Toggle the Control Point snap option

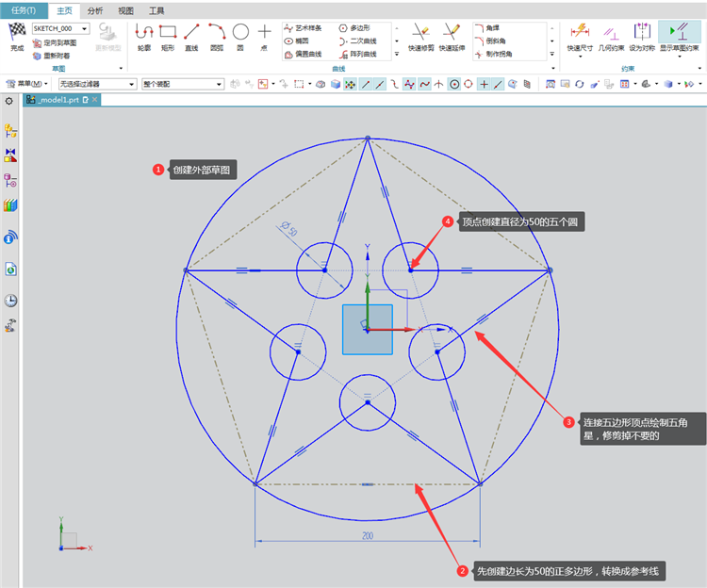395,84
